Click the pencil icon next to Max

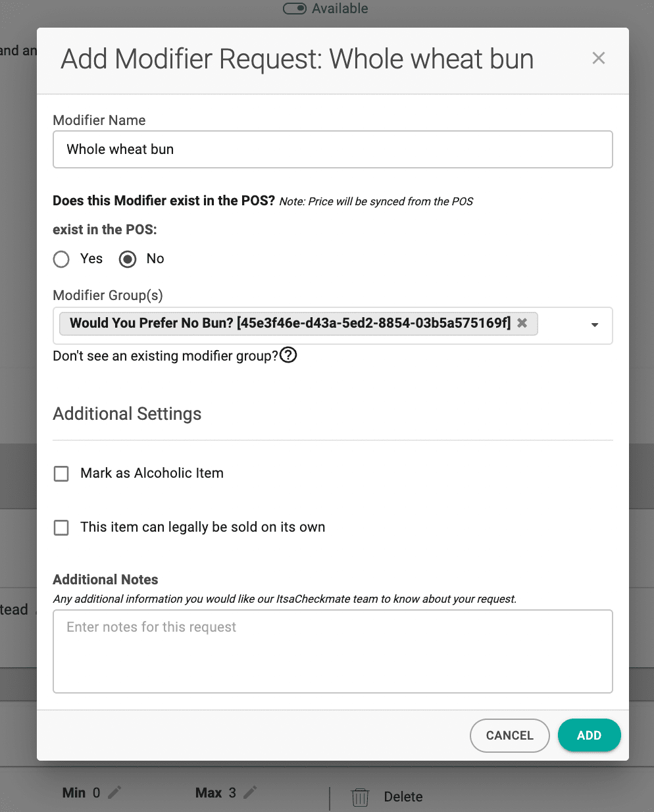pos(250,793)
